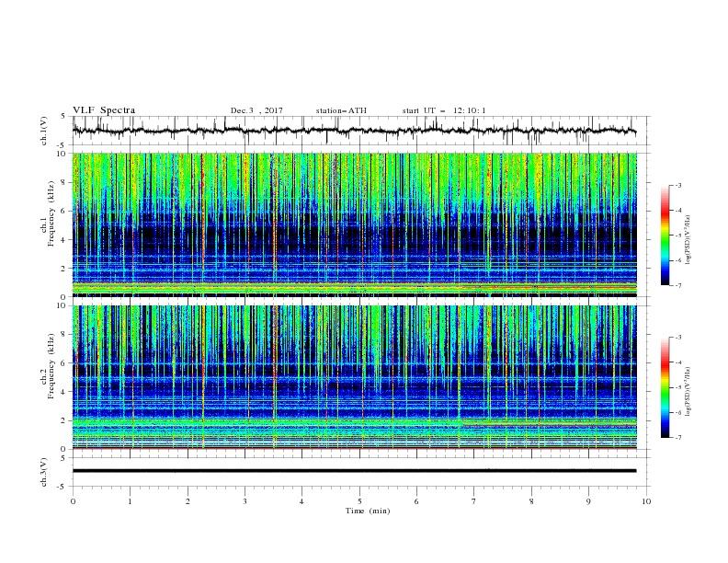Screen dimensions: 728x563
Task: Click the "ch.1(V)" axis label
Action: tap(44, 131)
